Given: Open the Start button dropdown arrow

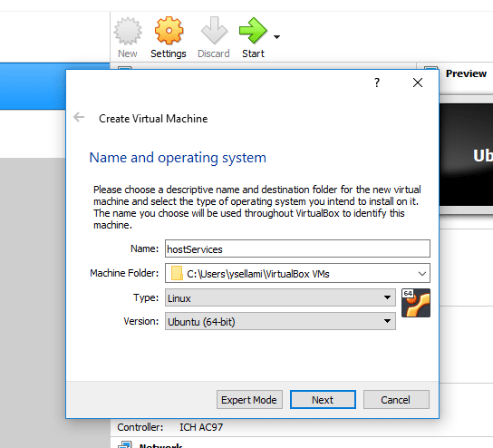Looking at the screenshot, I should pyautogui.click(x=276, y=37).
